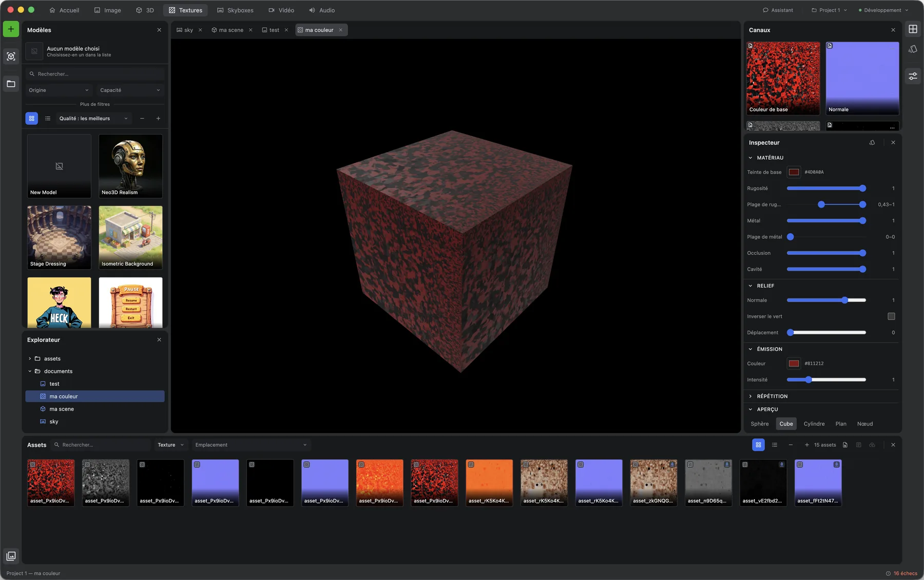Click the Rugosité slider
Viewport: 924px width, 580px height.
pyautogui.click(x=826, y=189)
